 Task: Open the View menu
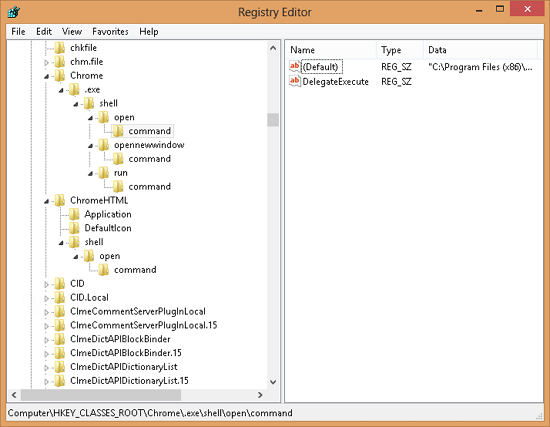pos(72,32)
